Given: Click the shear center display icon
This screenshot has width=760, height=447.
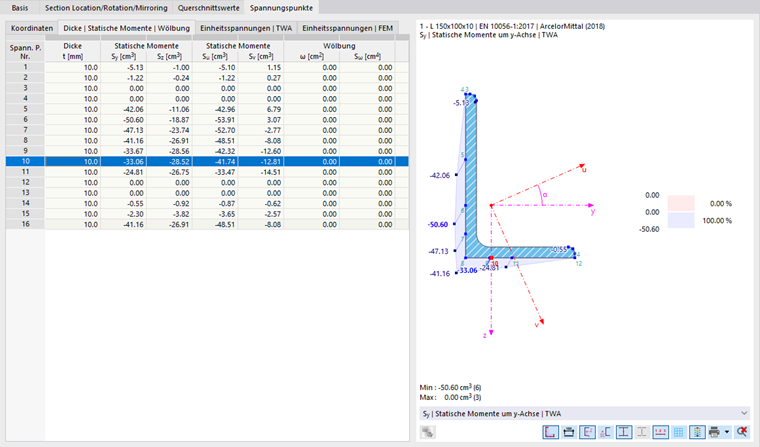Looking at the screenshot, I should pos(605,431).
